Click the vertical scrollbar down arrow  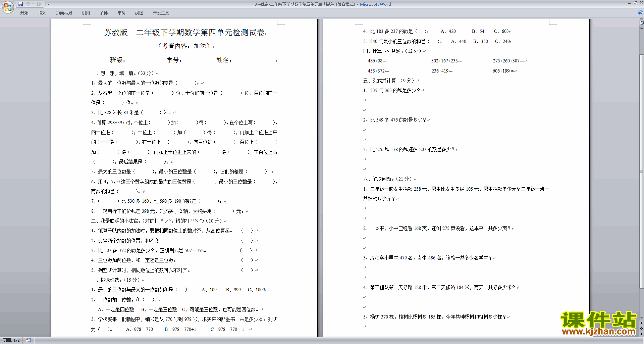pos(641,318)
